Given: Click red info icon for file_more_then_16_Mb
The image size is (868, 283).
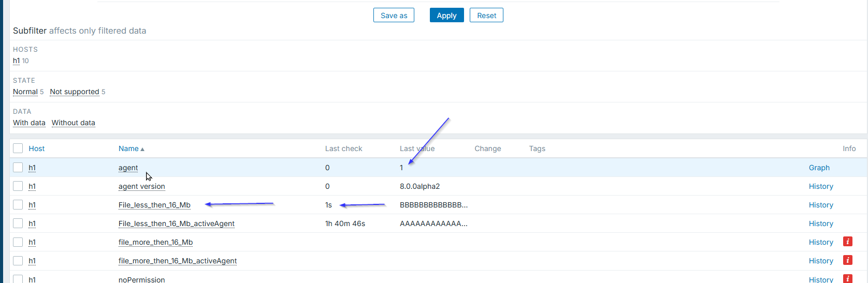Looking at the screenshot, I should tap(848, 242).
